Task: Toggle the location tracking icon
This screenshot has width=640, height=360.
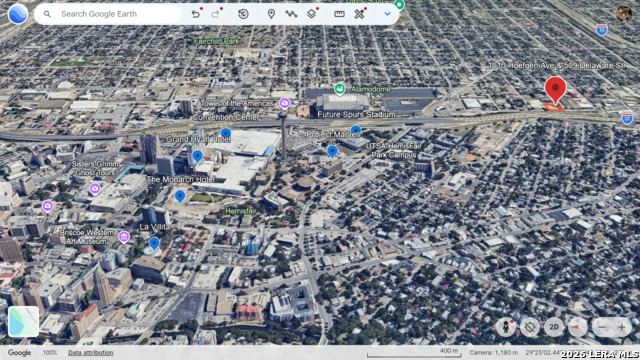Action: coord(530,327)
